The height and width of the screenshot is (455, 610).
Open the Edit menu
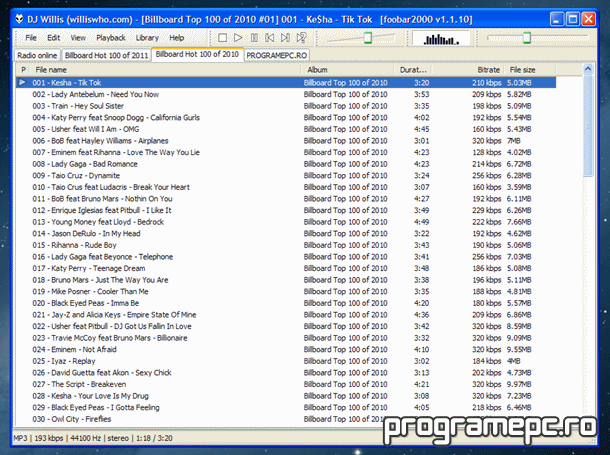[x=53, y=38]
